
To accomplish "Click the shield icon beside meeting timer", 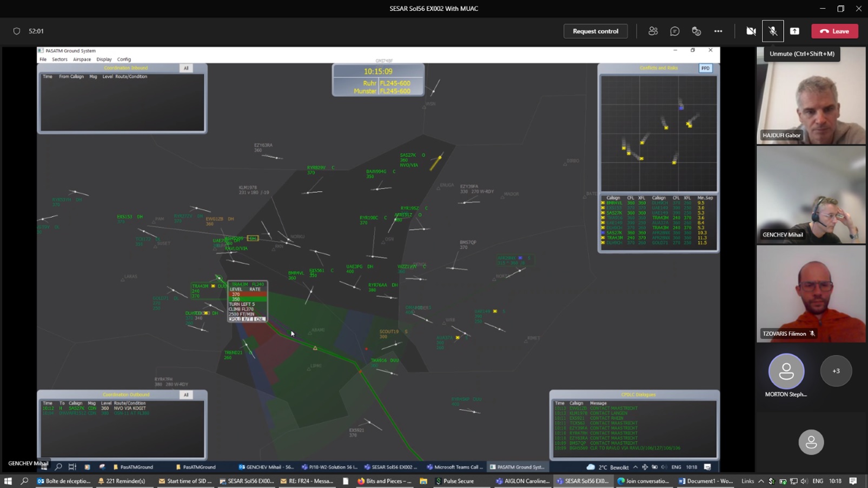I will pyautogui.click(x=17, y=31).
